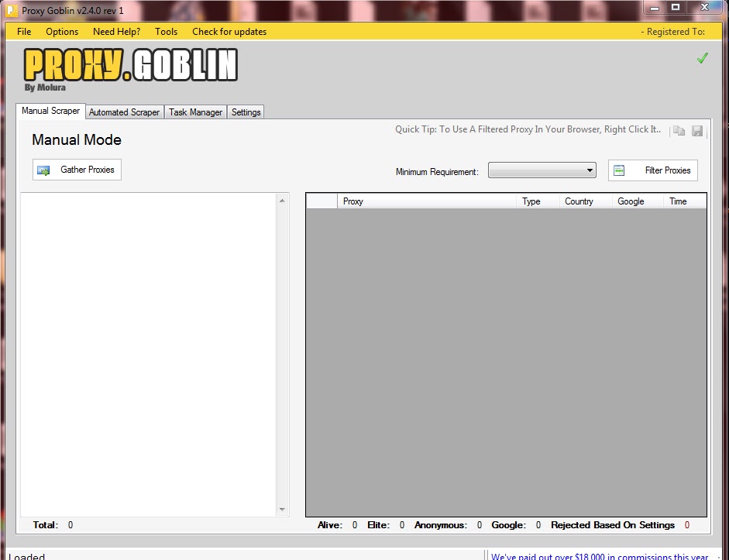Screen dimensions: 729x560
Task: Sort by the Type column header
Action: tap(538, 201)
